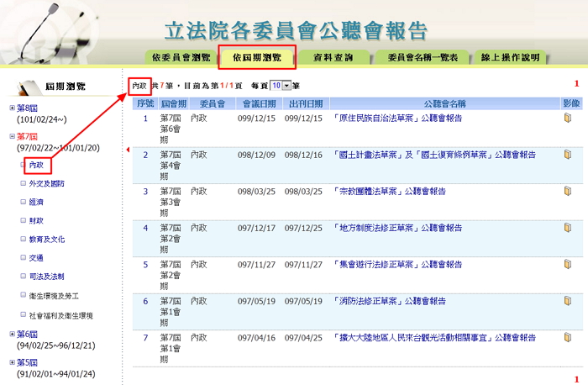Open 「消防法修正草案」公聽會報告 link
The height and width of the screenshot is (385, 588).
[389, 301]
